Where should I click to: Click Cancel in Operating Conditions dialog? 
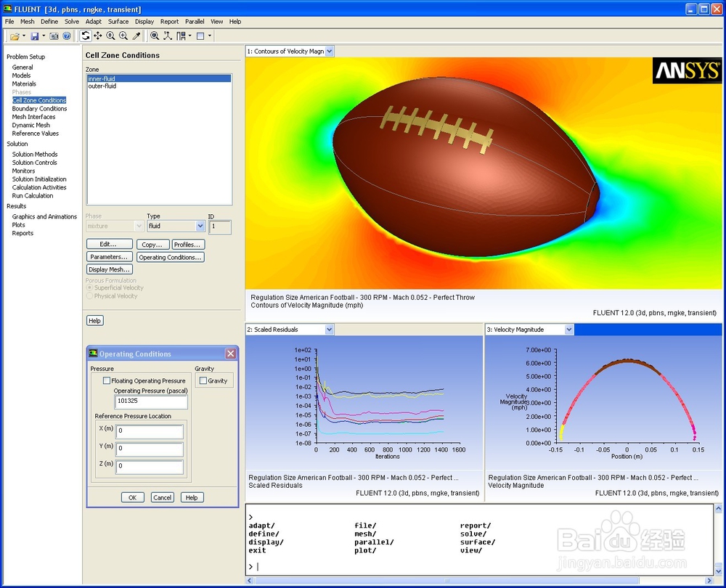tap(163, 497)
